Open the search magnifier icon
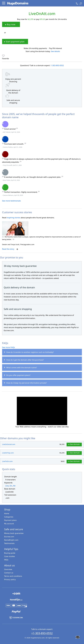 [81, 3]
